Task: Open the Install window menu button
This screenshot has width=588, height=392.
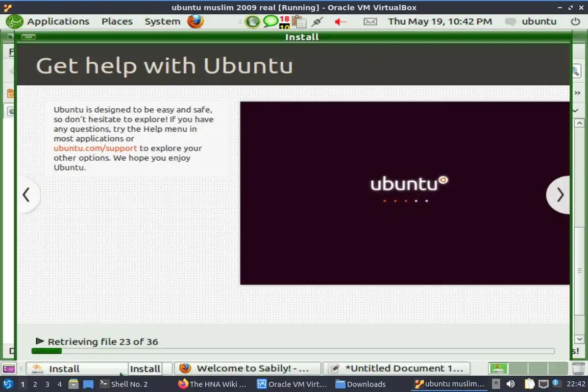Action: point(29,36)
